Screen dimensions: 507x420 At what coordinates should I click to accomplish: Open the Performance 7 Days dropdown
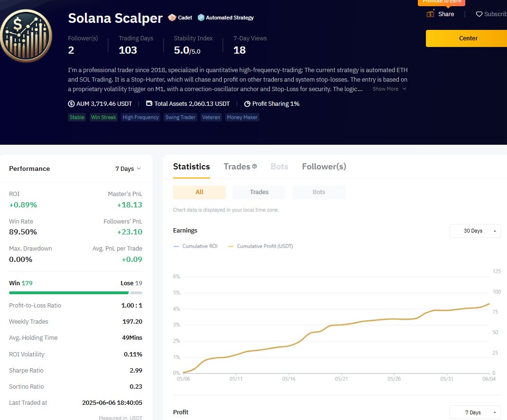point(128,168)
